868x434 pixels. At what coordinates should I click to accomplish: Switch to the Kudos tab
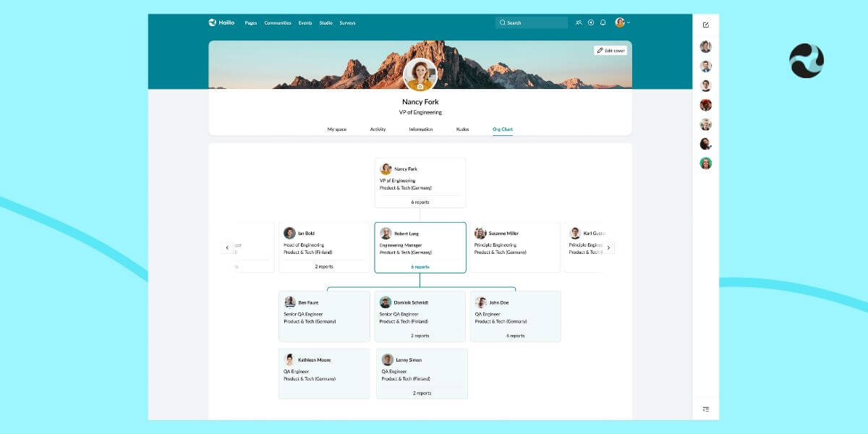(x=462, y=129)
